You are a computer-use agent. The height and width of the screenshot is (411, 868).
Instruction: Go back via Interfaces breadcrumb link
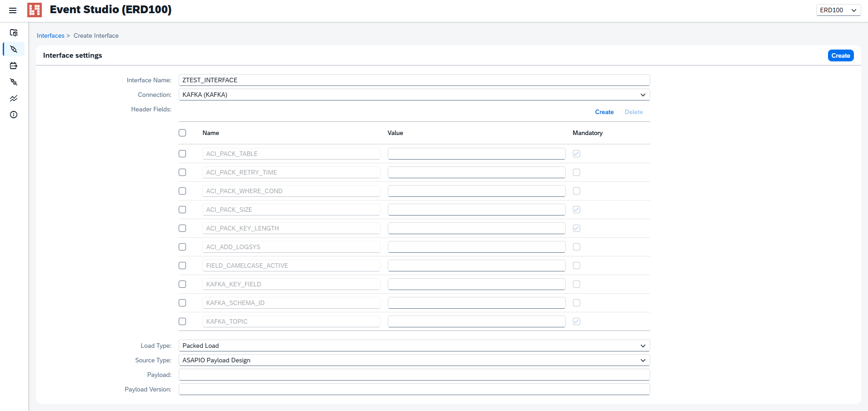(50, 35)
